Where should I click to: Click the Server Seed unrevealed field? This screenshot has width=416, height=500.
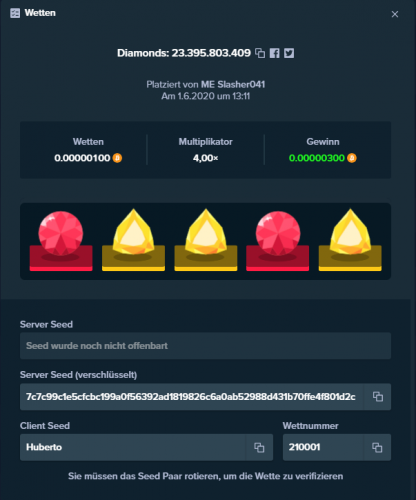[x=205, y=346]
